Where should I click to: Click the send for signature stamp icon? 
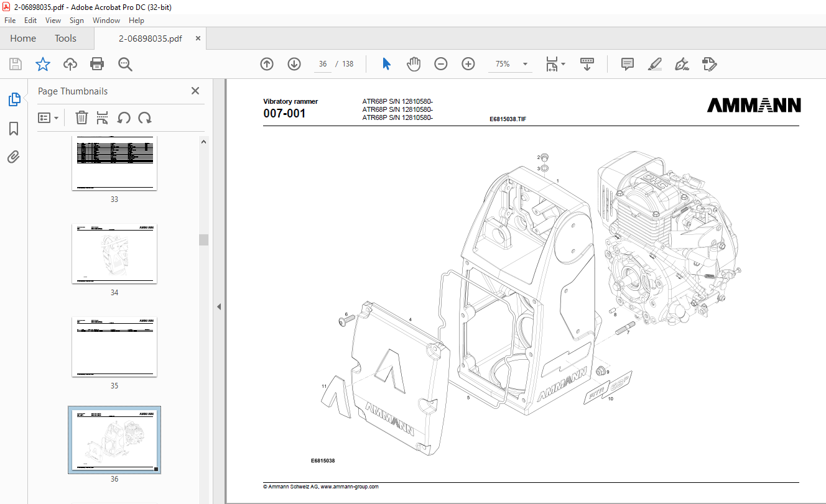(x=709, y=64)
